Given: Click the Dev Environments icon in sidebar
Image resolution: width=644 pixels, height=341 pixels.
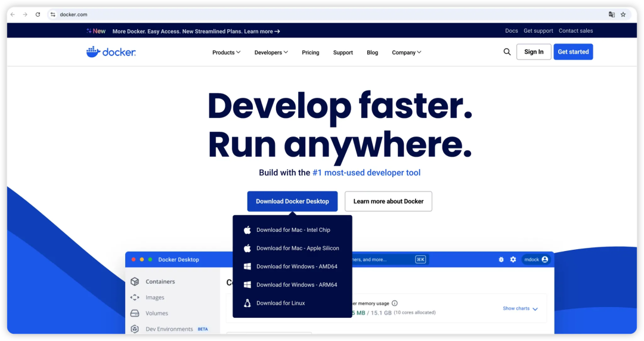Looking at the screenshot, I should (135, 329).
